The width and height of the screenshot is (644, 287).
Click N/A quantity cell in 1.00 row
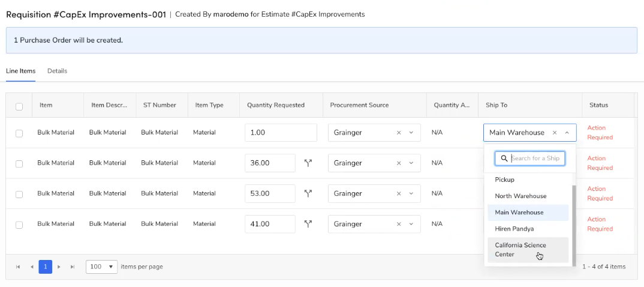point(437,133)
